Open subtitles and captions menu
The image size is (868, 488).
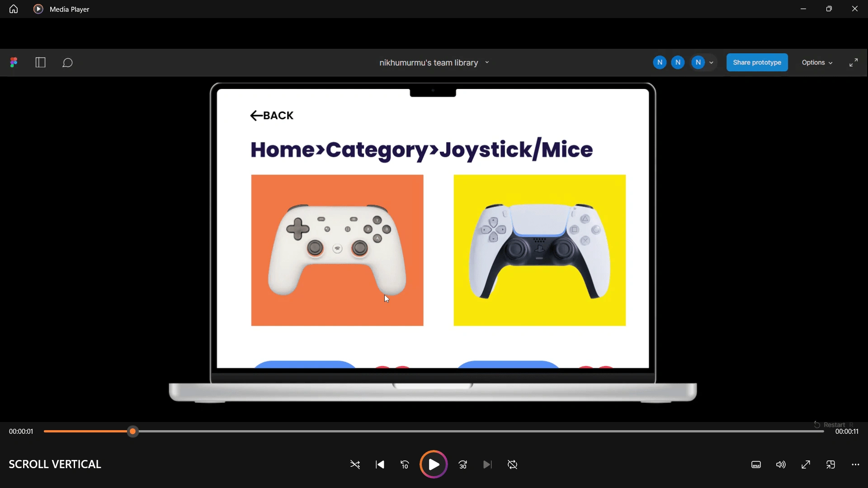pos(756,465)
